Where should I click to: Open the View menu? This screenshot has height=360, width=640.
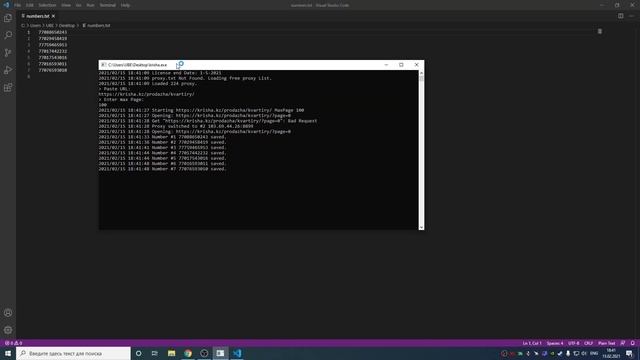pos(66,5)
